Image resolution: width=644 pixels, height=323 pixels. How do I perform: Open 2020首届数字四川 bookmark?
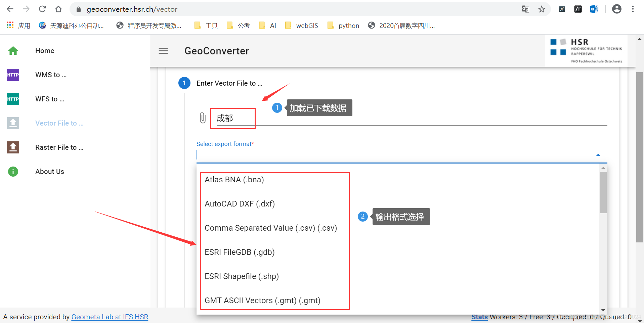coord(401,26)
